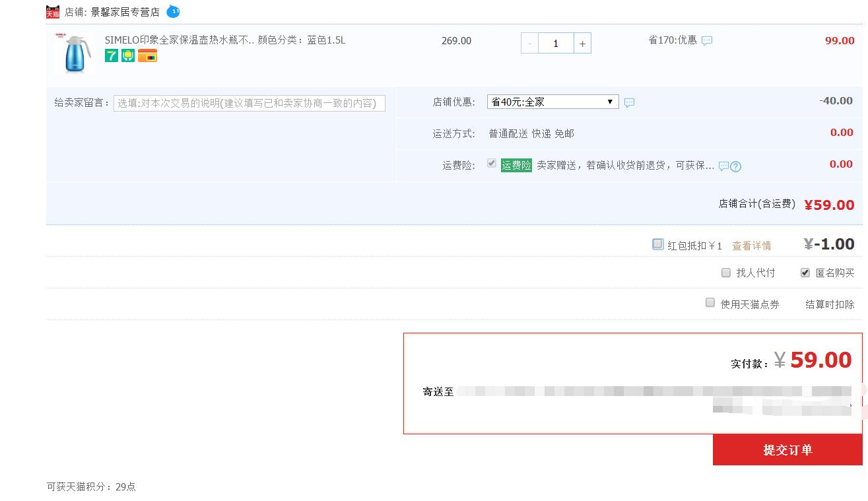
Task: Click the red envelope amount ¥-1.00
Action: [x=829, y=244]
